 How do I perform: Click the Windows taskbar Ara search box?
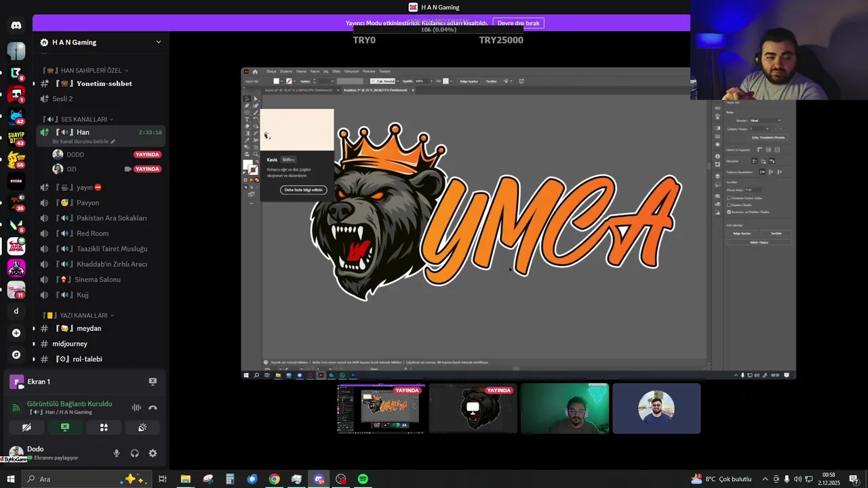(x=87, y=479)
